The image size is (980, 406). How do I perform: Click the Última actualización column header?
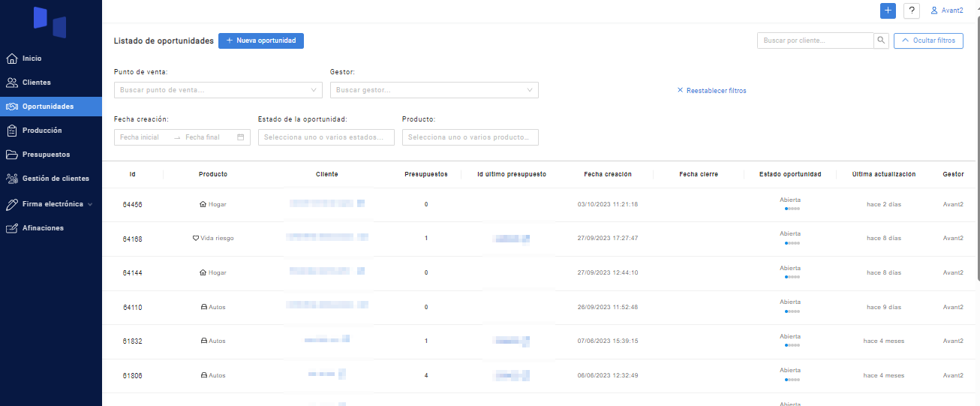click(884, 174)
